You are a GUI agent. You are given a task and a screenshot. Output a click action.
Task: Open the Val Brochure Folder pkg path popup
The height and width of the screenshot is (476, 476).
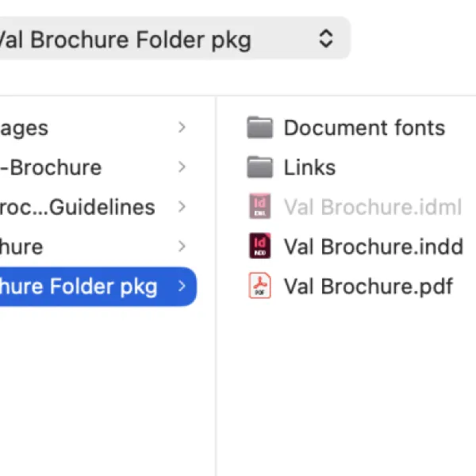pyautogui.click(x=175, y=39)
